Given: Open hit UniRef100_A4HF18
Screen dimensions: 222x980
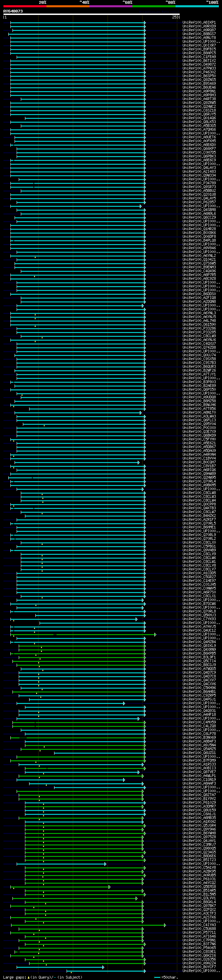Looking at the screenshot, I should coord(199,714).
